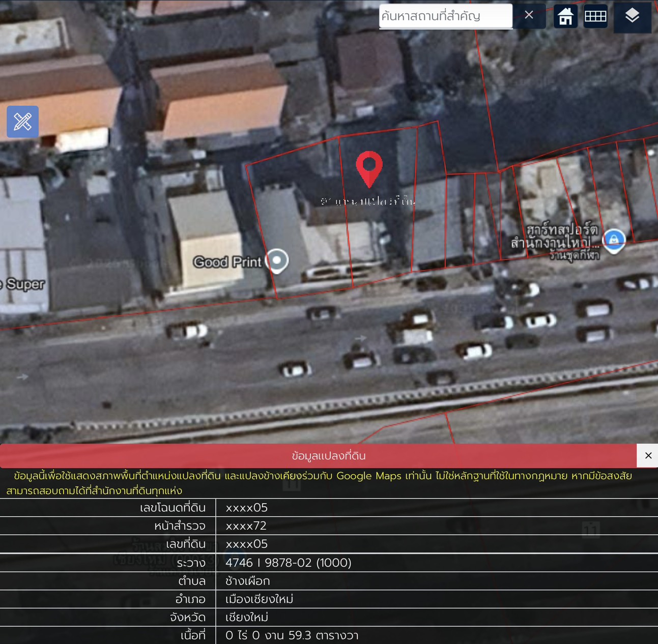
Task: Click the ระวาง value 4746 I 9878-02
Action: pos(289,563)
